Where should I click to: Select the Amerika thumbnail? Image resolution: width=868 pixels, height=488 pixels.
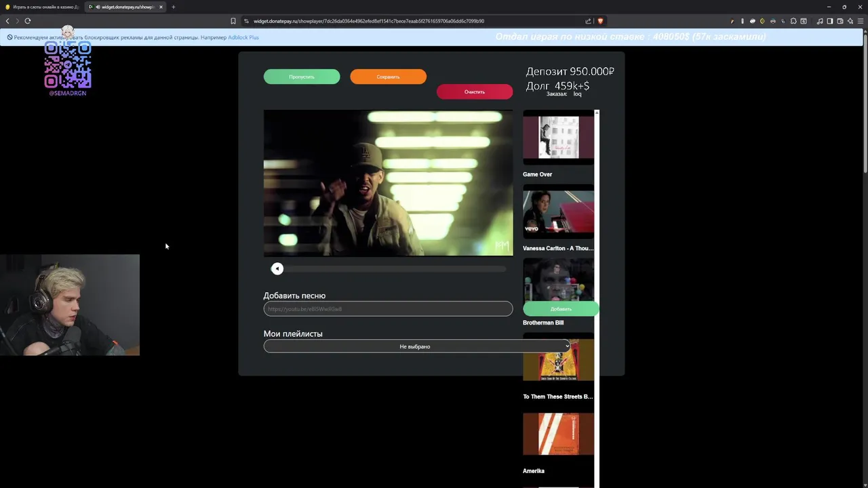(x=558, y=434)
